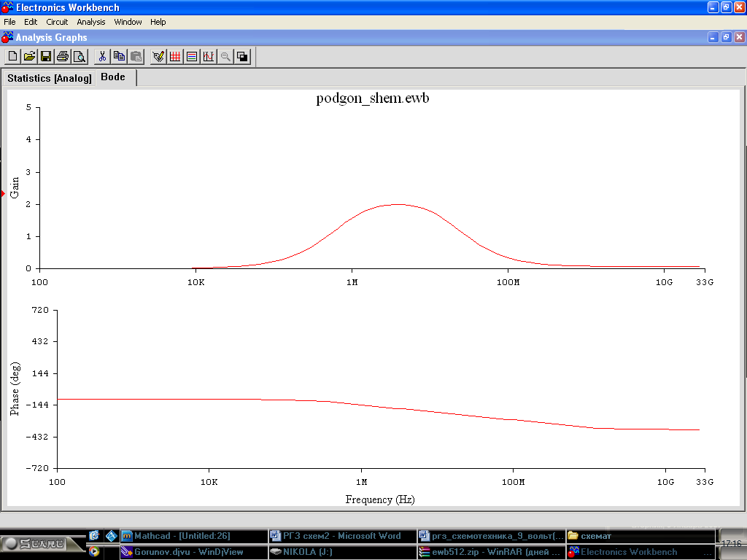Click the media player quick launch icon

[94, 552]
